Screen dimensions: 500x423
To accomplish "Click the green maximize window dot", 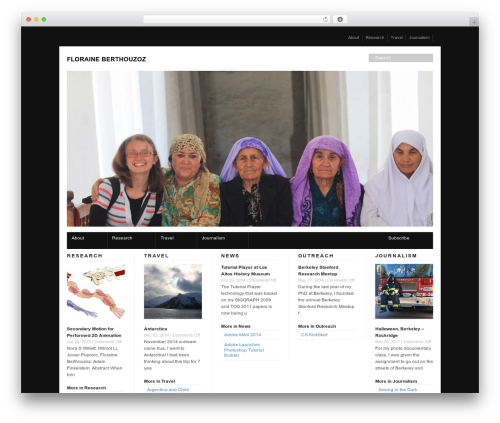I will tap(44, 19).
